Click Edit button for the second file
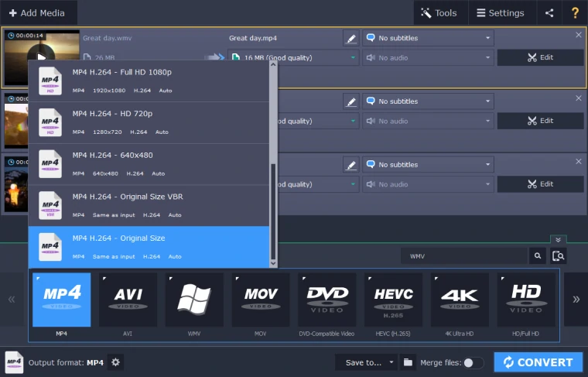Screen dimensions: 588x377 (540, 121)
